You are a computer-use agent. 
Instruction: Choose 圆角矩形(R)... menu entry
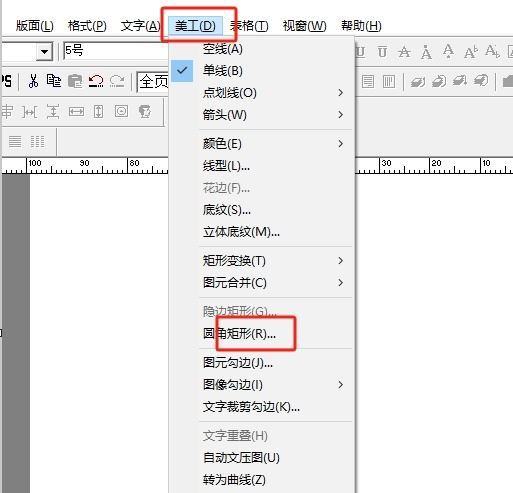coord(262,333)
